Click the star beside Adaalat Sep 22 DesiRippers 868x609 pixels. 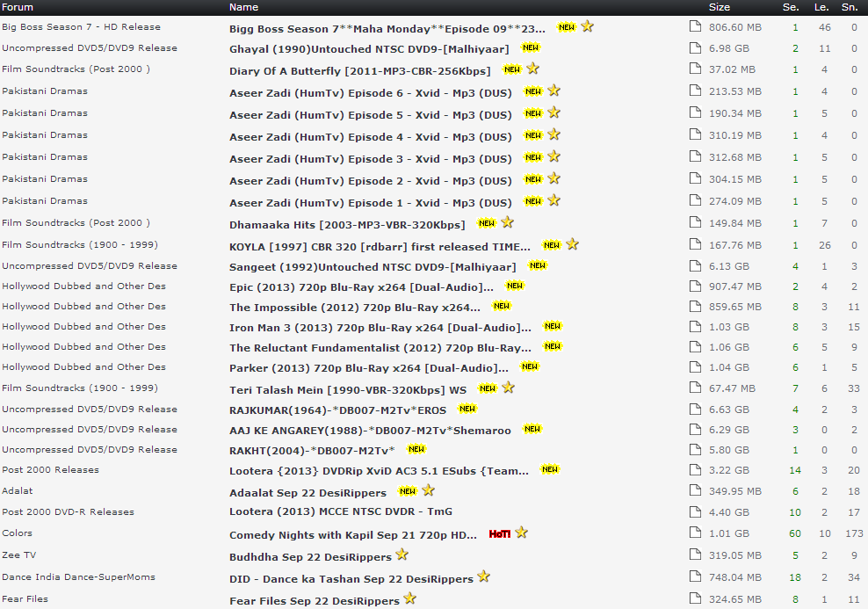pos(429,490)
